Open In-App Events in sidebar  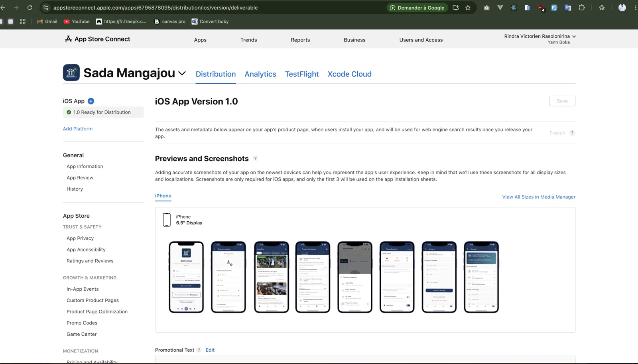click(83, 289)
